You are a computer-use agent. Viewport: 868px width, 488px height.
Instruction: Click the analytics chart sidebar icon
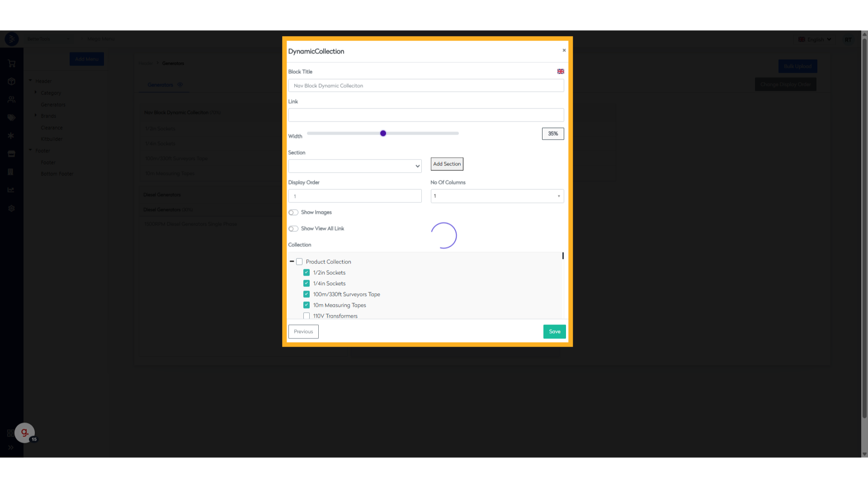click(11, 190)
